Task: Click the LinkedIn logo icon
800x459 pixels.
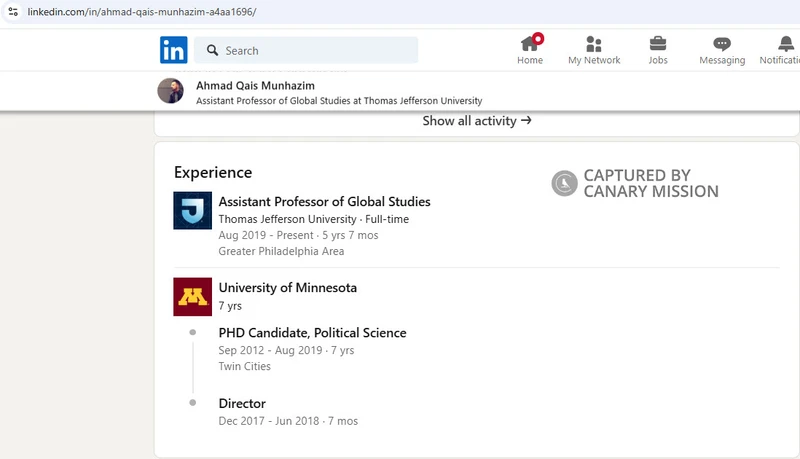Action: tap(173, 50)
